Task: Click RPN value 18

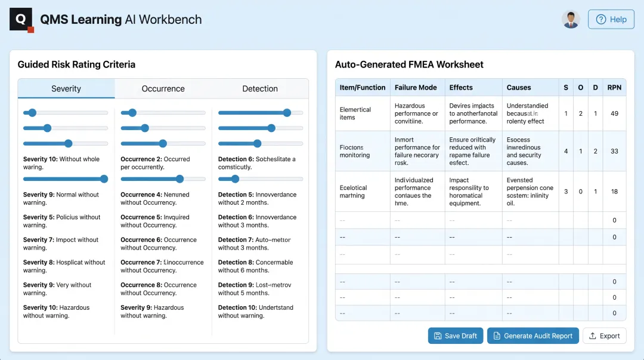Action: 614,192
